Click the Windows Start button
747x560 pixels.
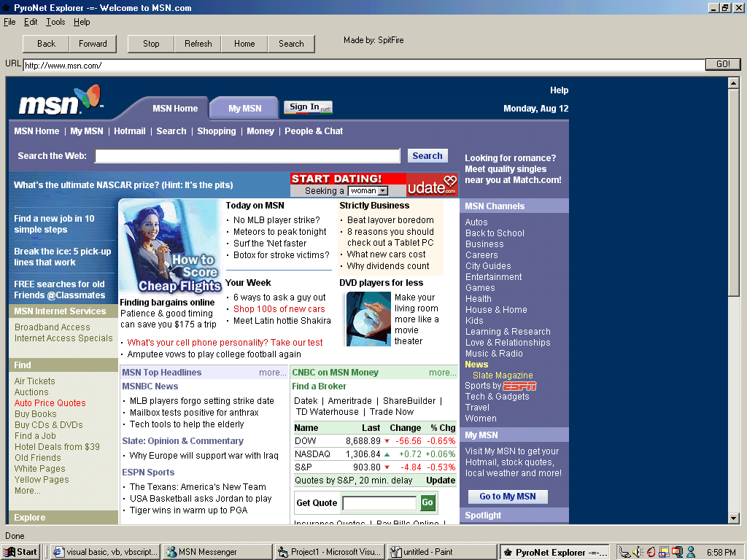click(21, 552)
